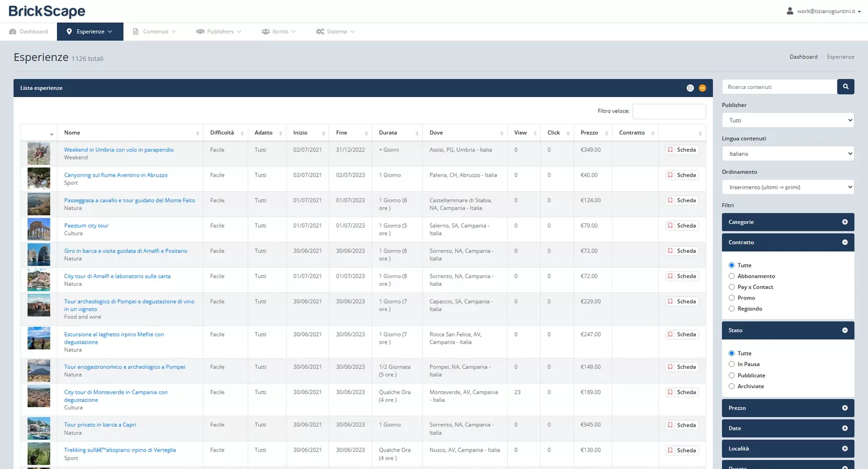Sort table by View column arrows

tap(535, 133)
